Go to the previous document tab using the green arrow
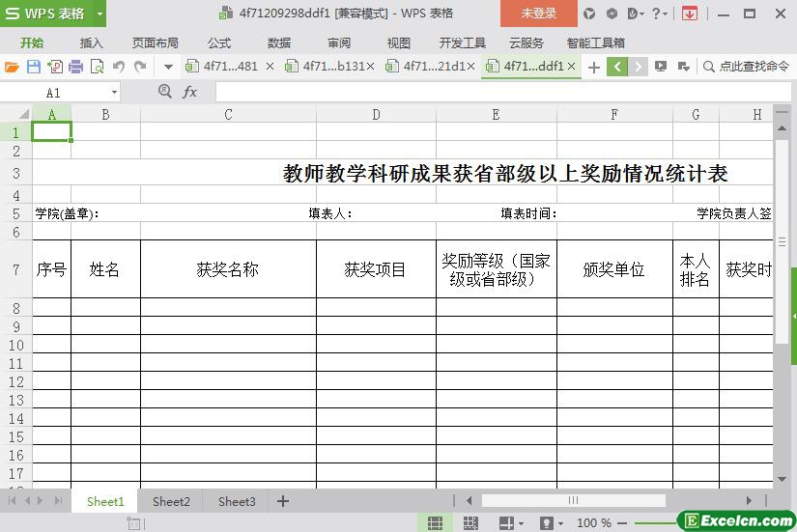This screenshot has width=797, height=532. coord(617,67)
